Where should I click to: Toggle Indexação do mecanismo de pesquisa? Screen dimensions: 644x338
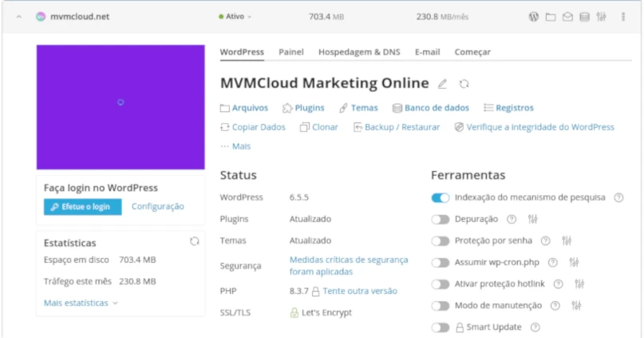tap(441, 198)
